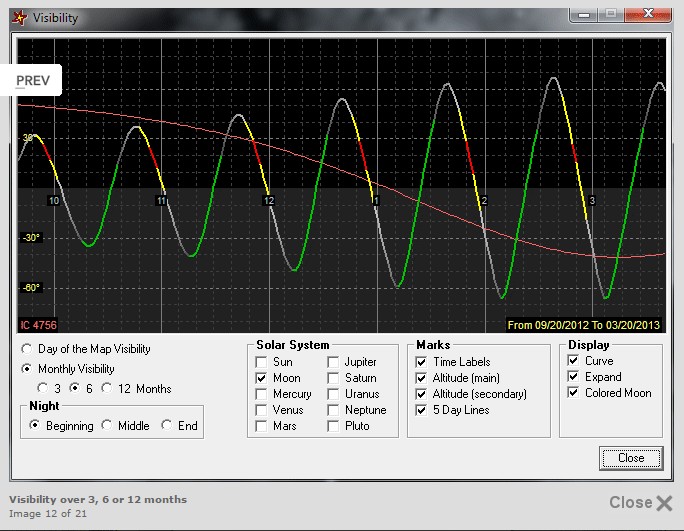Click month marker 1 on the graph
The image size is (684, 531).
pyautogui.click(x=376, y=201)
